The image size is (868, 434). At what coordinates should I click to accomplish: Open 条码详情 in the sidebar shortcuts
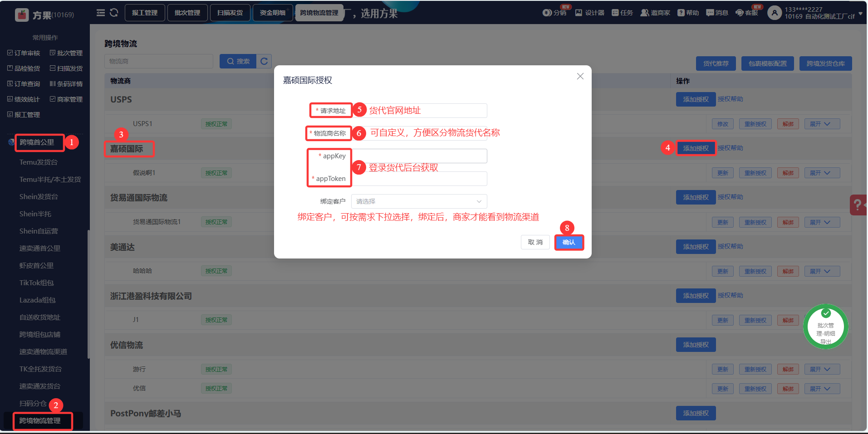tap(66, 84)
